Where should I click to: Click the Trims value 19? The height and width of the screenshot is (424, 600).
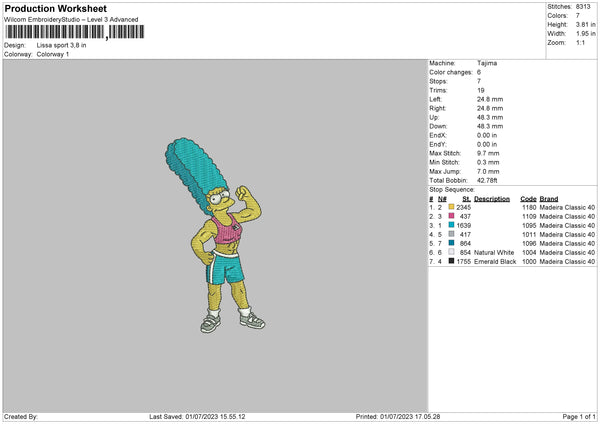481,90
